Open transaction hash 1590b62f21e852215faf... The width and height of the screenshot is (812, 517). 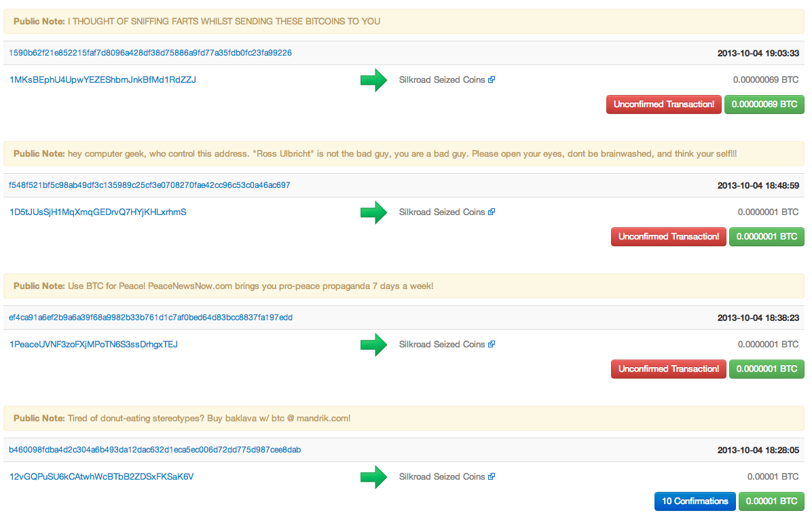click(150, 53)
